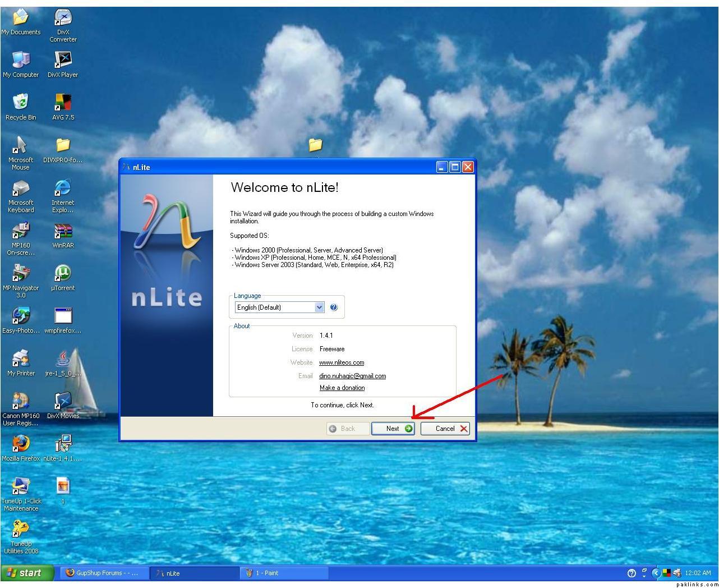Cancel the nLite setup wizard
Image resolution: width=719 pixels, height=588 pixels.
pos(445,429)
